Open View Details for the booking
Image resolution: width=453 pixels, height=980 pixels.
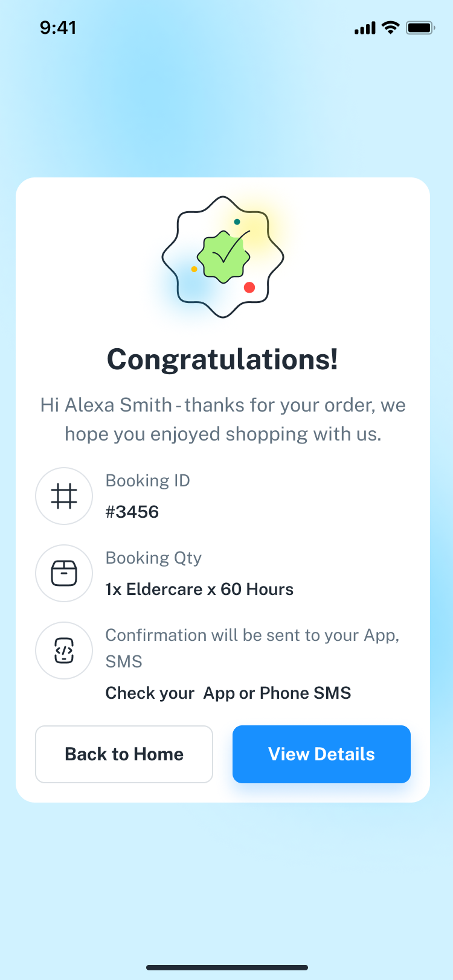pos(321,754)
